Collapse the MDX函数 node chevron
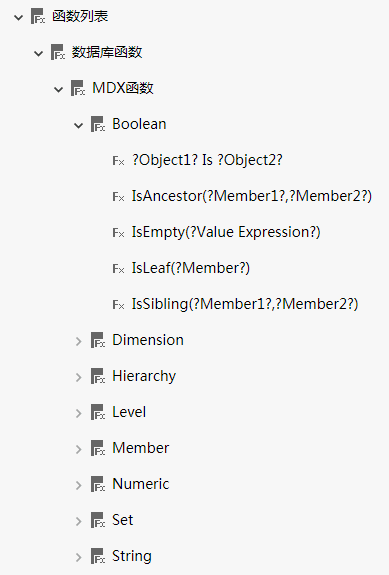389x575 pixels. click(x=58, y=89)
